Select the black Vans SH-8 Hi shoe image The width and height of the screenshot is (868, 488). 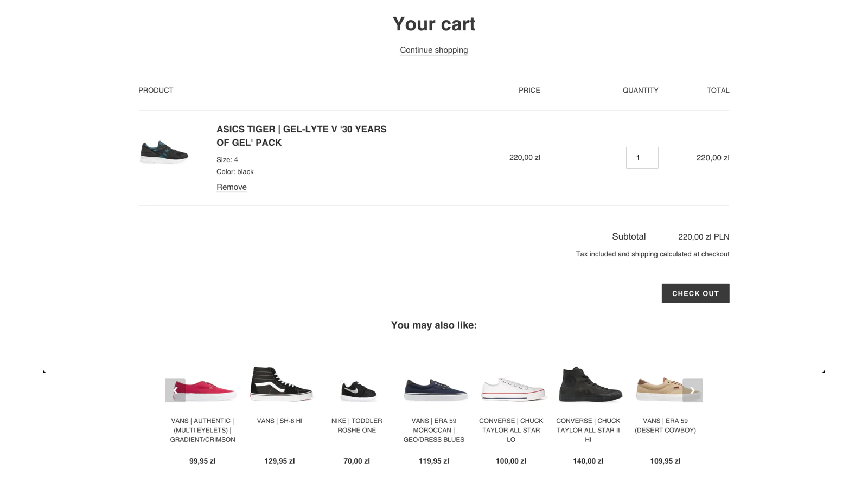pos(280,384)
